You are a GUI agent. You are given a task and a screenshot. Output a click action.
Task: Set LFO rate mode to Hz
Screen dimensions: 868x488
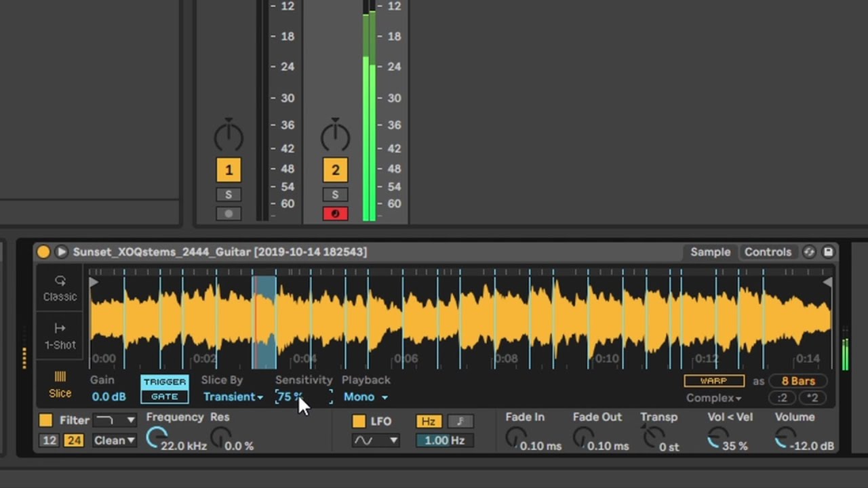point(429,421)
